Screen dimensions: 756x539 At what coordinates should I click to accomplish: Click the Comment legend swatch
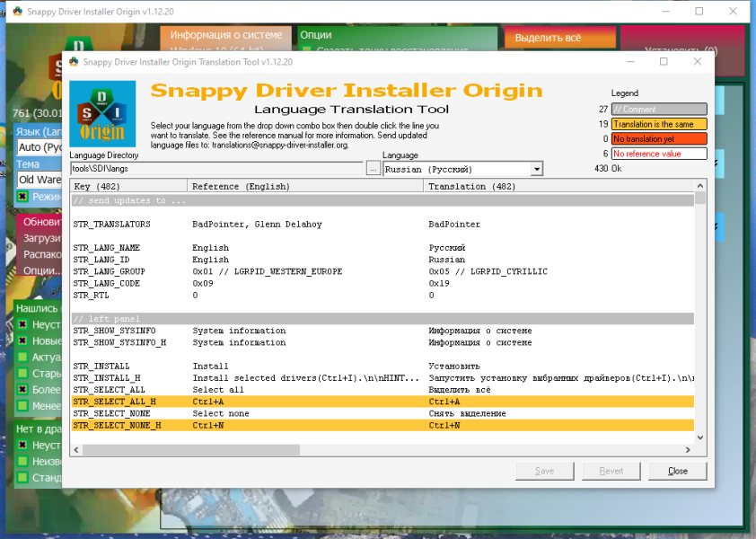pyautogui.click(x=659, y=109)
